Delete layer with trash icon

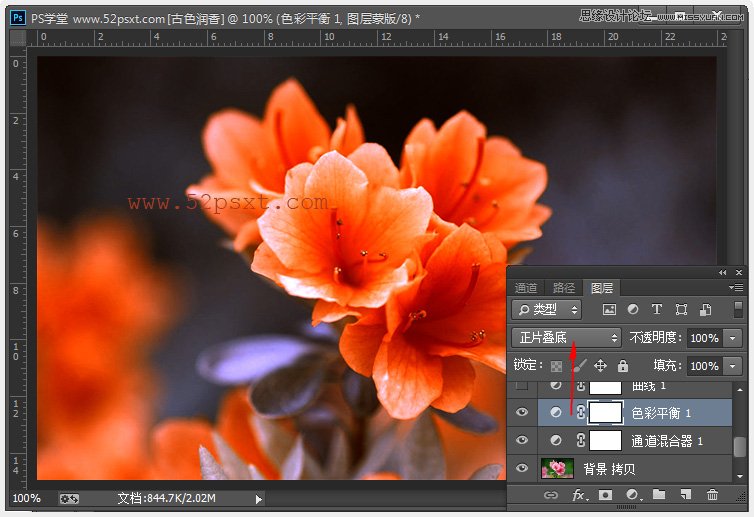[x=712, y=495]
